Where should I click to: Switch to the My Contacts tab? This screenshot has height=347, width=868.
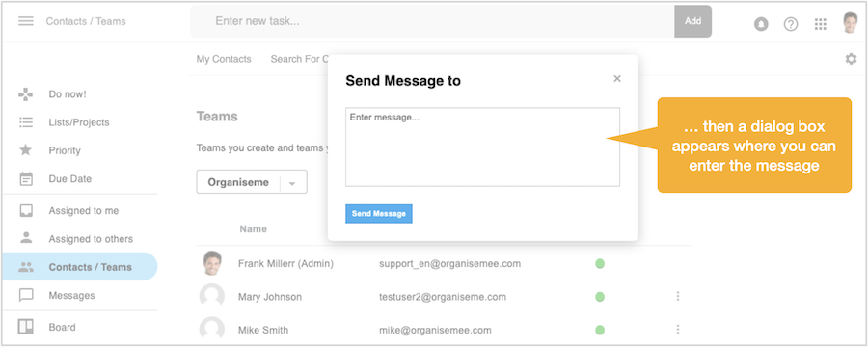click(224, 59)
